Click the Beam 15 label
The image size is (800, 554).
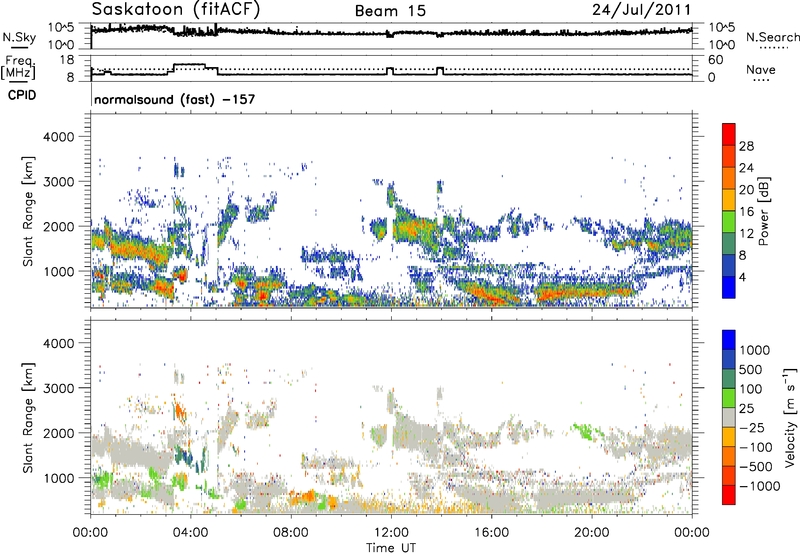tap(390, 11)
